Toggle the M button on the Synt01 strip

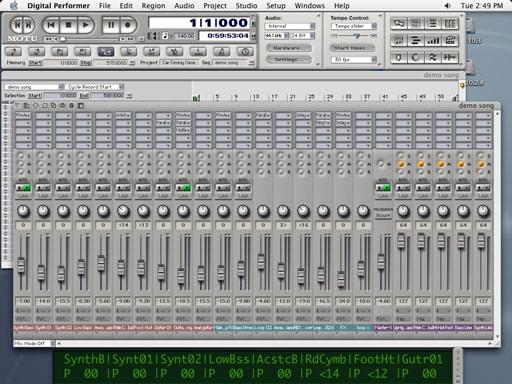pos(42,164)
